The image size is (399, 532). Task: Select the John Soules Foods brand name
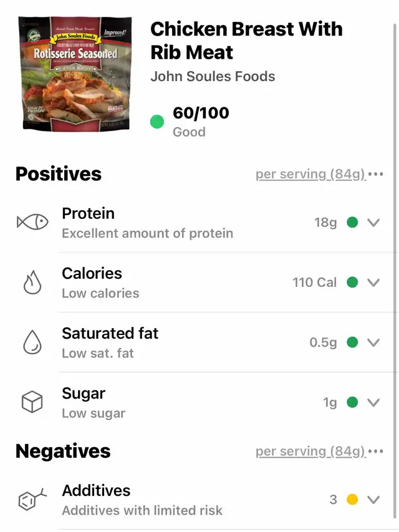pos(213,76)
